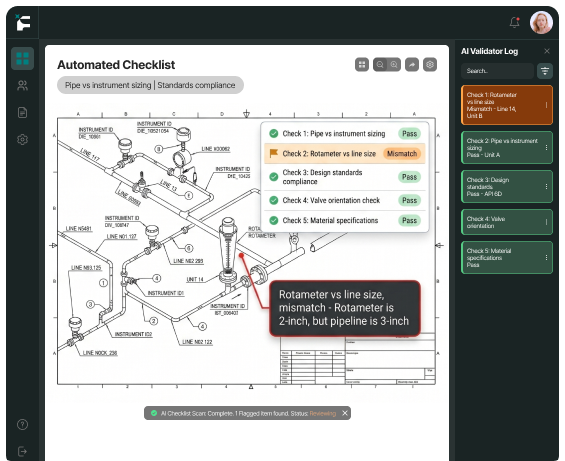
Task: Click the help question mark icon
Action: pyautogui.click(x=22, y=424)
